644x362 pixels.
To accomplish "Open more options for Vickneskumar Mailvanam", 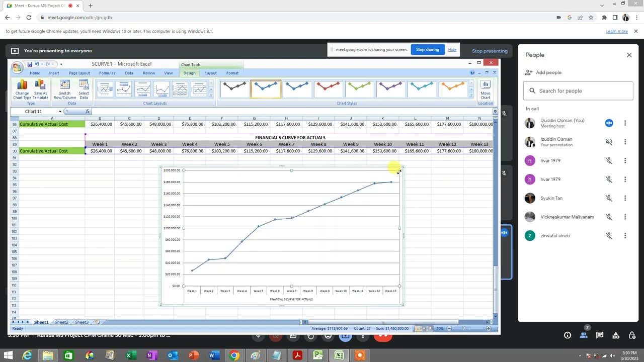I will (x=625, y=217).
